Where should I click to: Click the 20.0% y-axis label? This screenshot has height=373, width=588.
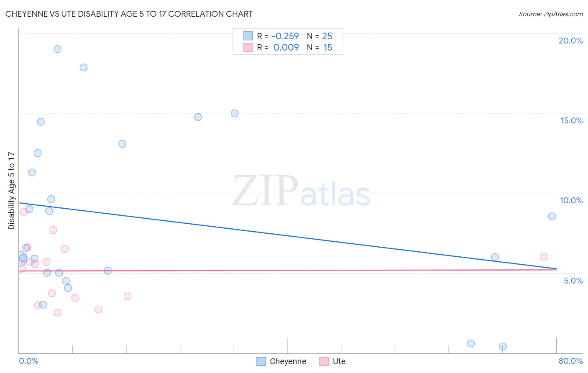[570, 41]
